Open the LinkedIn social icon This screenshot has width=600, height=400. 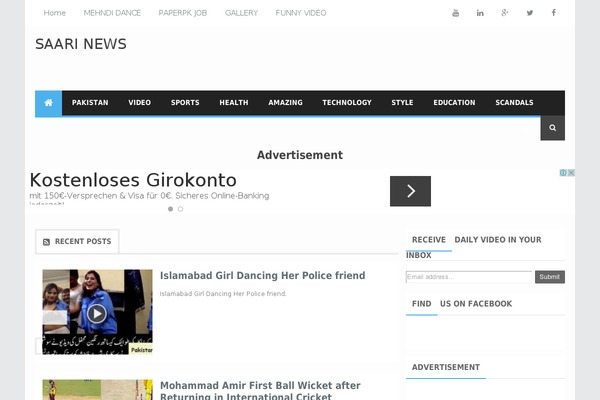coord(480,13)
